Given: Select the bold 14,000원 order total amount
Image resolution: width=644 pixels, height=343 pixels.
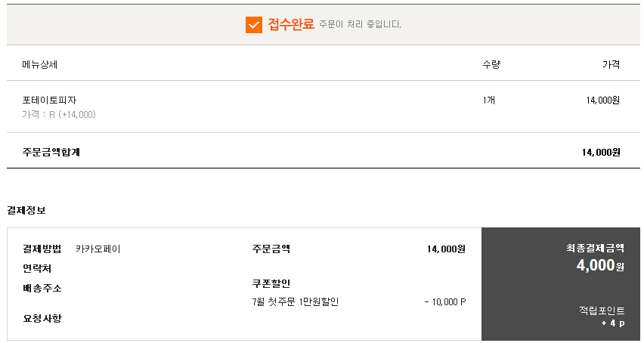Looking at the screenshot, I should pos(601,152).
